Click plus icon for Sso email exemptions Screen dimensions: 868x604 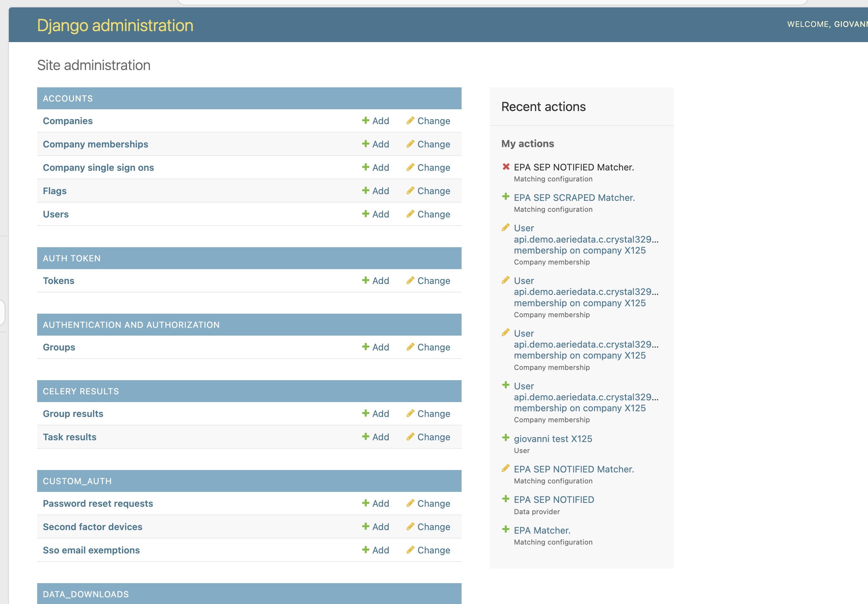pyautogui.click(x=365, y=550)
